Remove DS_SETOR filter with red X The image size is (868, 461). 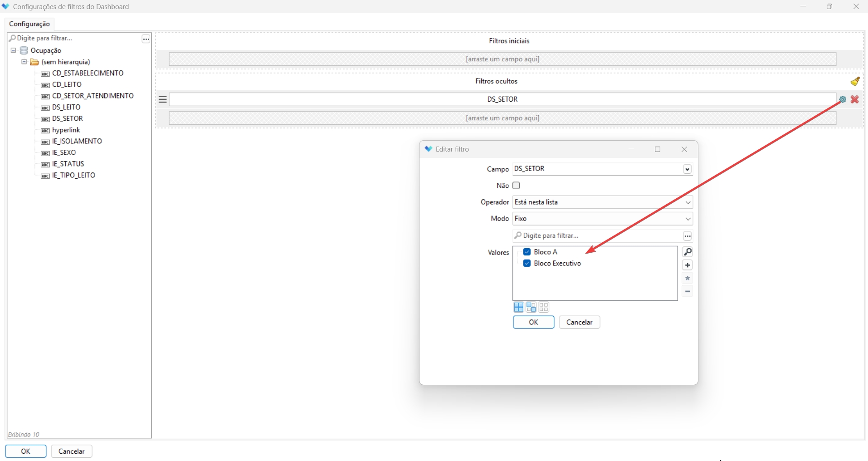click(x=855, y=99)
